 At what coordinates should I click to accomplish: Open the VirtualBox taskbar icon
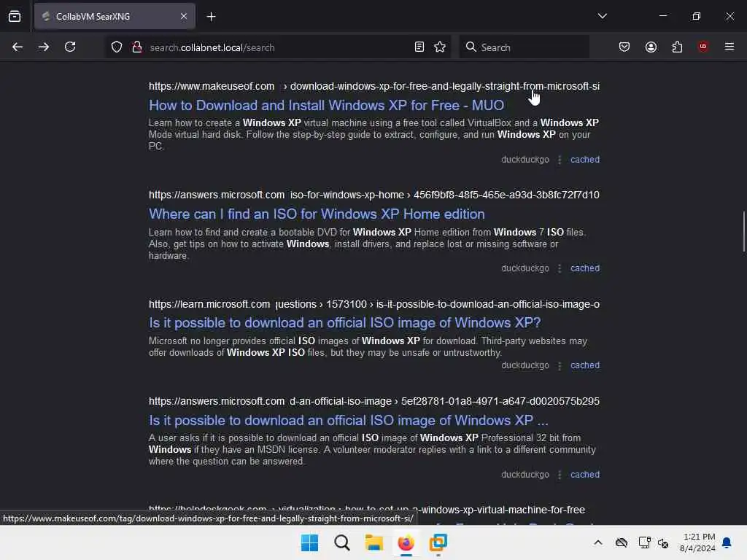click(438, 542)
